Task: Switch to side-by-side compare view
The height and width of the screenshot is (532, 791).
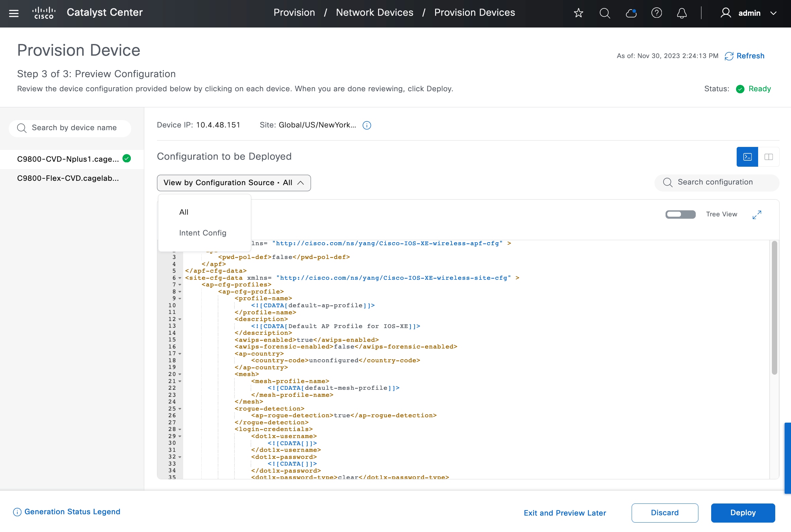Action: click(769, 157)
